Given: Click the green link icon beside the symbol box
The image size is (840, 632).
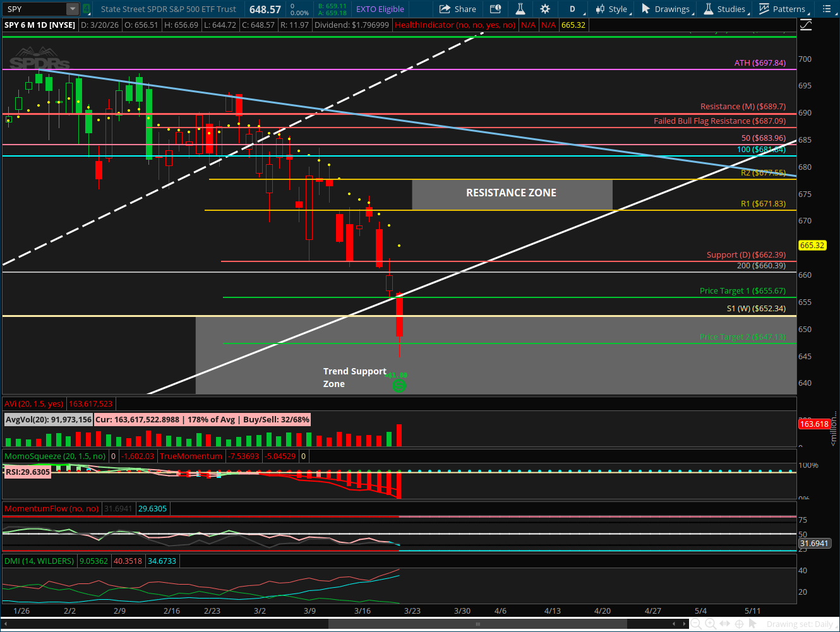Looking at the screenshot, I should point(87,9).
